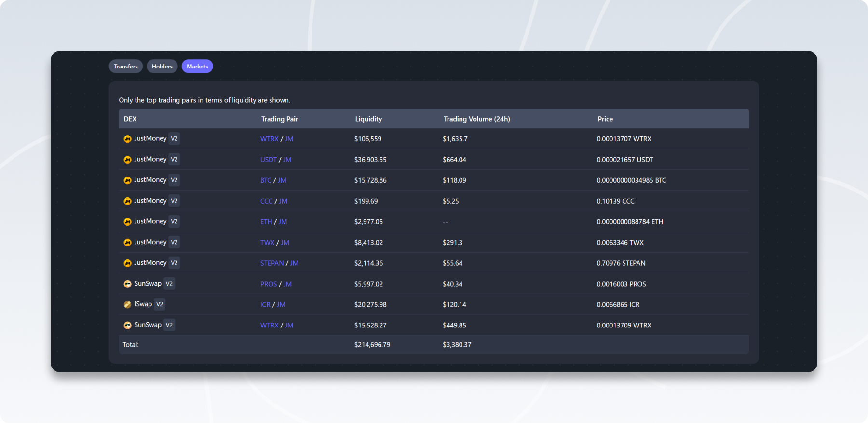The height and width of the screenshot is (423, 868).
Task: Open the BTC token link
Action: [x=266, y=180]
